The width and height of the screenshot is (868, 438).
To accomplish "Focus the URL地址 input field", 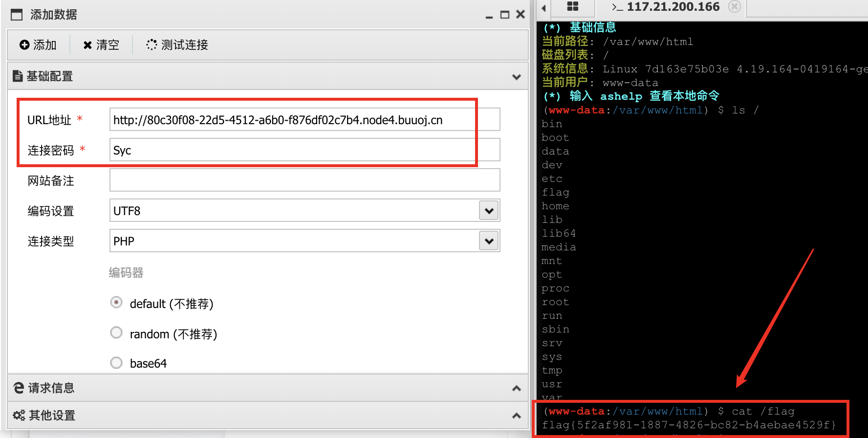I will click(x=305, y=120).
